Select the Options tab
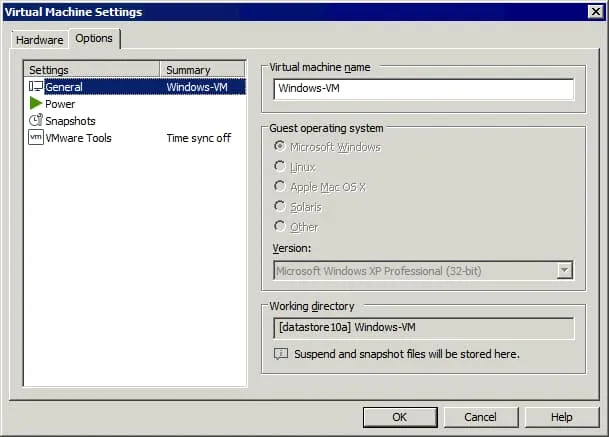609x437 pixels. click(94, 39)
